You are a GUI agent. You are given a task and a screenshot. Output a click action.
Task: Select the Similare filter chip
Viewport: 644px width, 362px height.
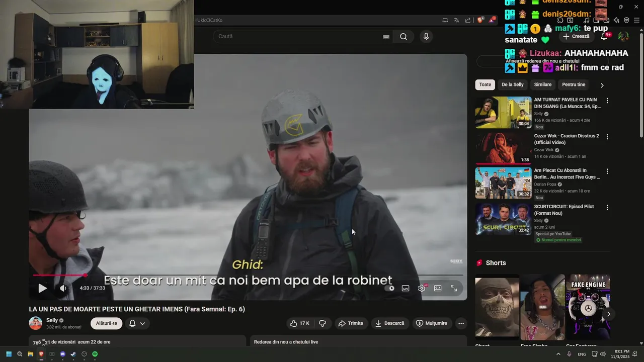tap(543, 84)
